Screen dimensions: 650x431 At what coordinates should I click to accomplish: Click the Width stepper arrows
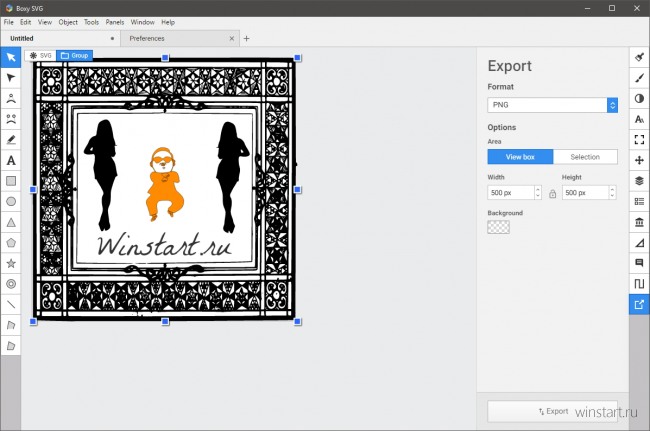(538, 193)
